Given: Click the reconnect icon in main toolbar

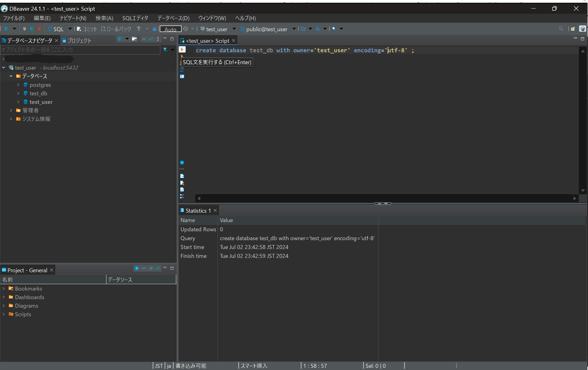Looking at the screenshot, I should click(32, 29).
